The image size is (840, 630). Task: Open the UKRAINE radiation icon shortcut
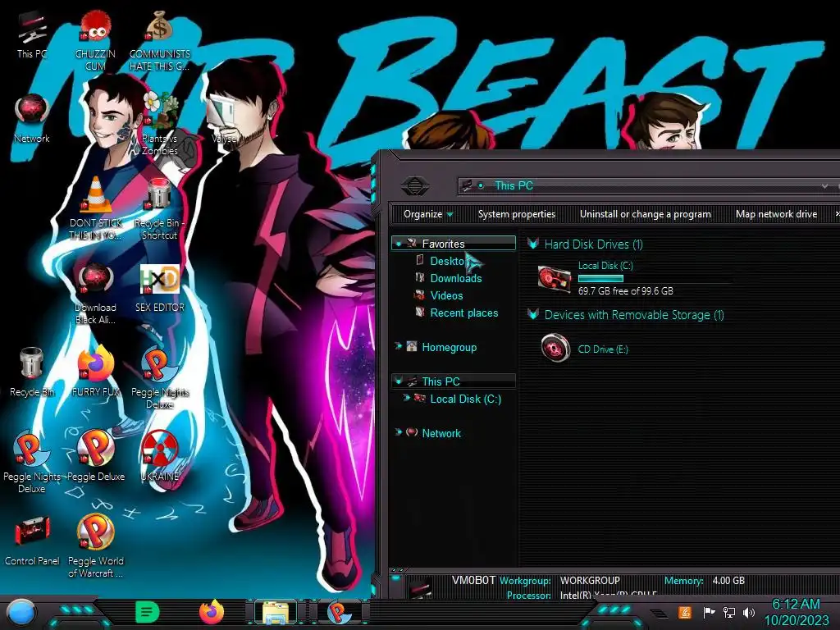[x=160, y=455]
